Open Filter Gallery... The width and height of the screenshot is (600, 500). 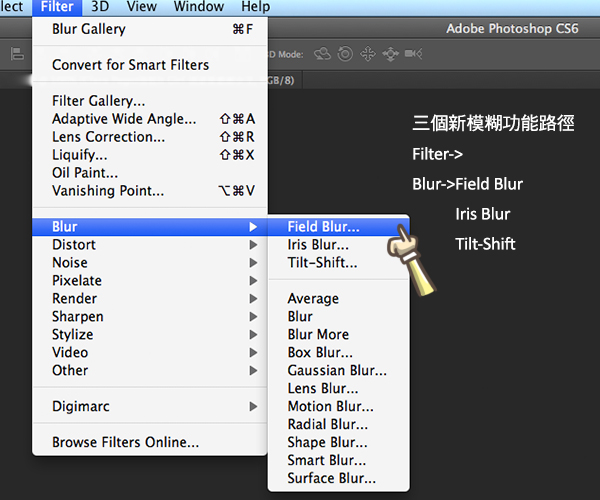pyautogui.click(x=150, y=101)
